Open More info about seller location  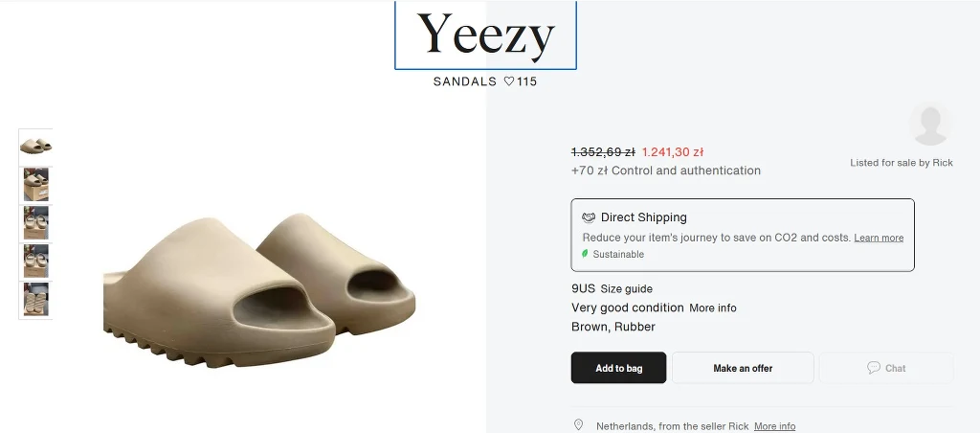(774, 426)
